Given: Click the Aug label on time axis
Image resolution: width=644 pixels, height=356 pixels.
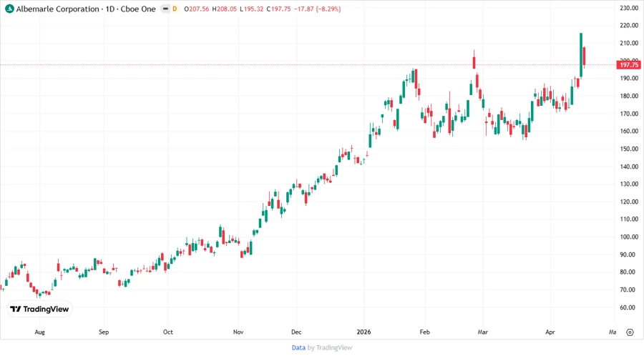Looking at the screenshot, I should click(x=40, y=332).
